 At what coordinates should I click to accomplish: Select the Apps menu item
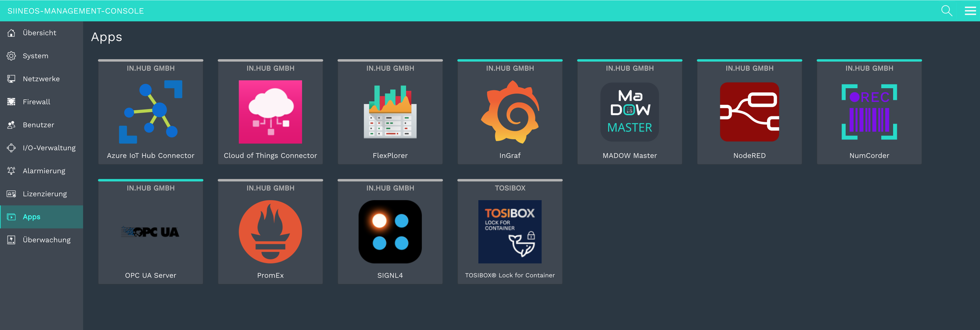coord(41,216)
